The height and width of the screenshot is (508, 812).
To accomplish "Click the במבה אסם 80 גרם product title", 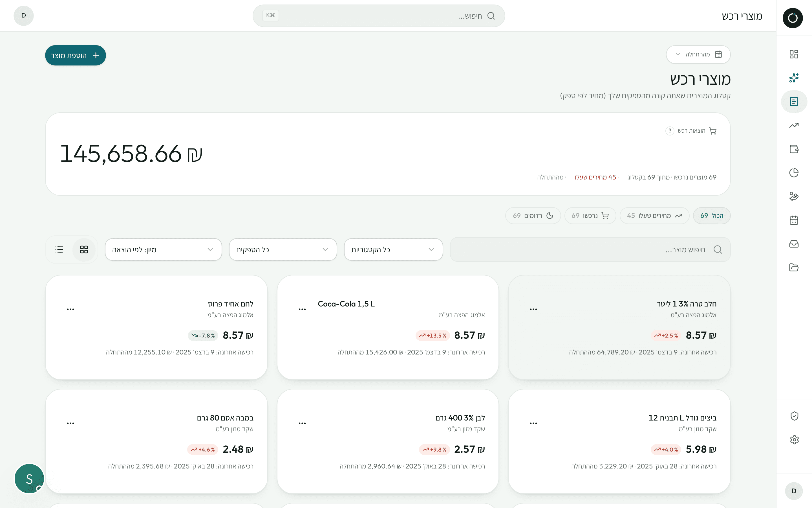I will coord(225,418).
